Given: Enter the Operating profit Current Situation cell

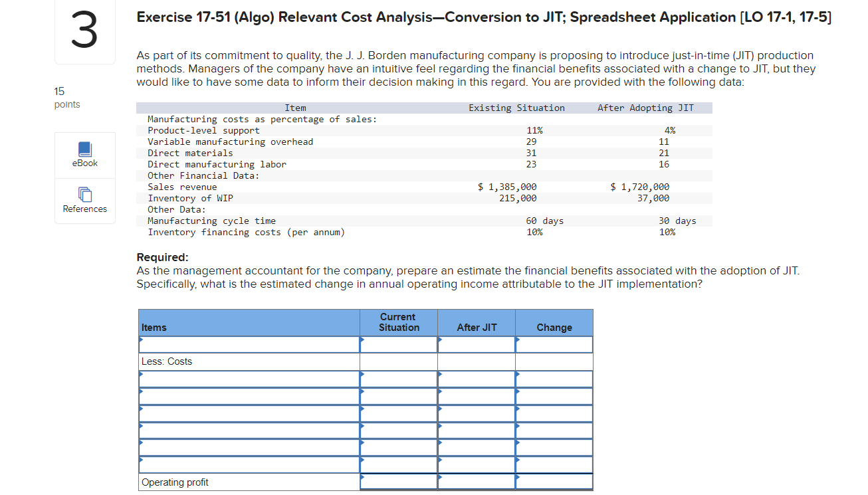Looking at the screenshot, I should 397,480.
